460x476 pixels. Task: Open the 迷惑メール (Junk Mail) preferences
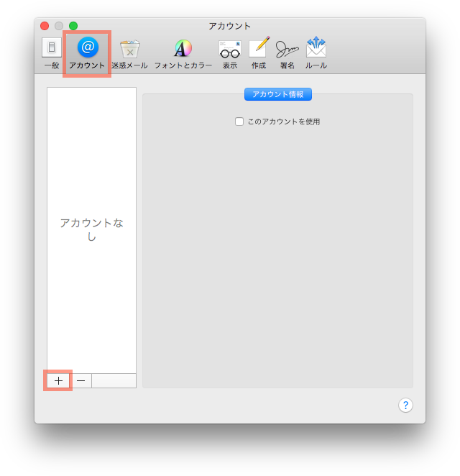[x=129, y=53]
